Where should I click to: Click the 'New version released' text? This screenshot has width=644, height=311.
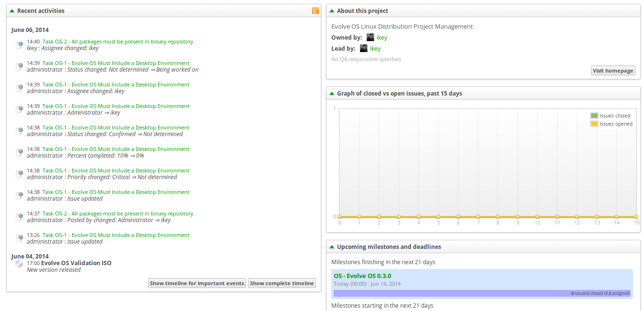pos(53,270)
